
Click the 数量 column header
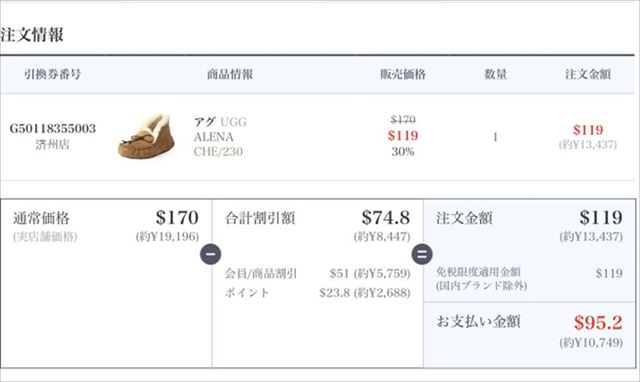(x=496, y=74)
